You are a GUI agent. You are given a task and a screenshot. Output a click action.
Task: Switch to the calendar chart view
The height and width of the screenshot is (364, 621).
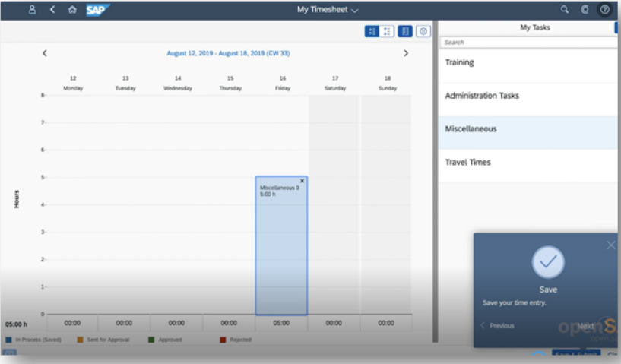coord(372,31)
